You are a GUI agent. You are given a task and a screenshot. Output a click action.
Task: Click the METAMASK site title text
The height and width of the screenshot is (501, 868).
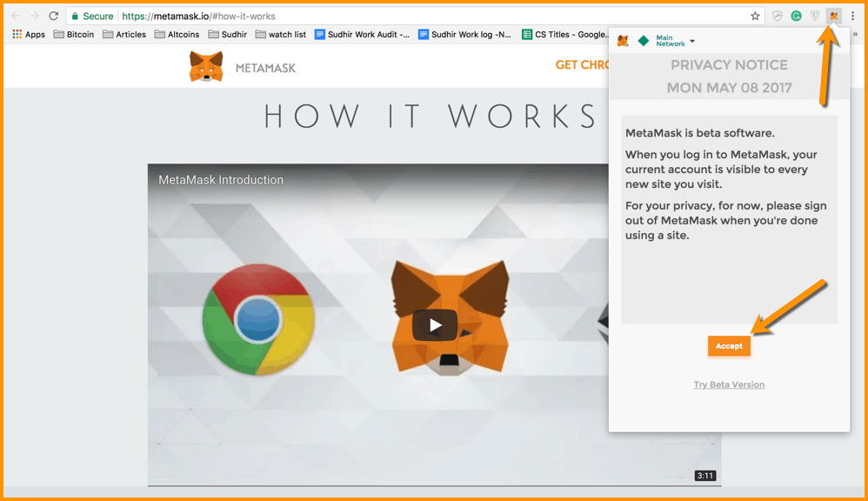[x=266, y=68]
